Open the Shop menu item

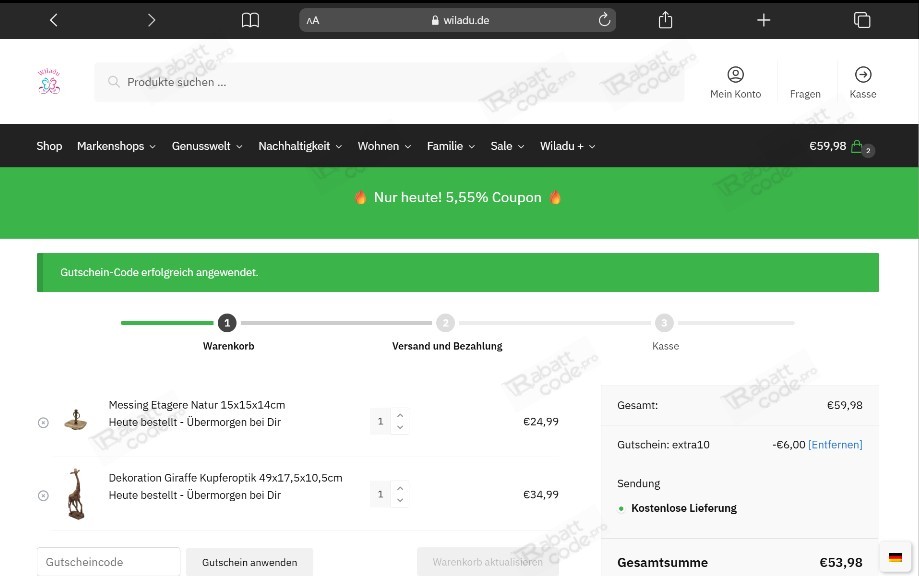(x=49, y=146)
